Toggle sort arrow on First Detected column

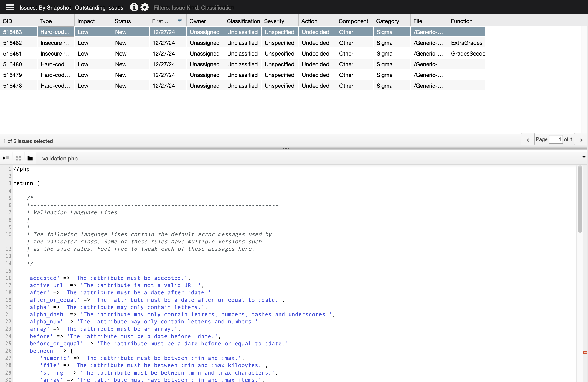[180, 21]
